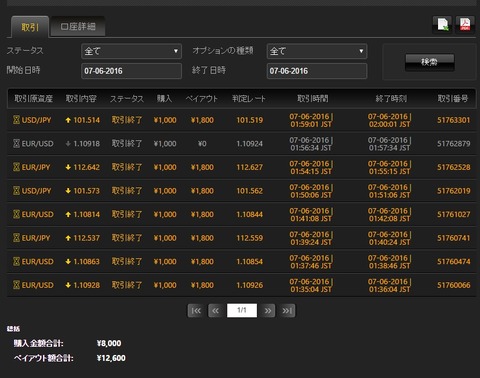Open the 口座詳細 tab

click(78, 26)
